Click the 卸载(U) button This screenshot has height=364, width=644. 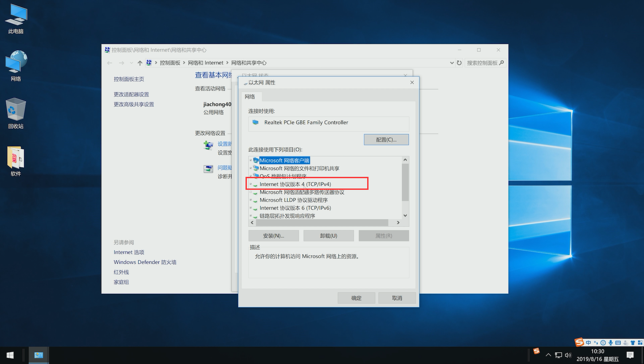pyautogui.click(x=329, y=236)
